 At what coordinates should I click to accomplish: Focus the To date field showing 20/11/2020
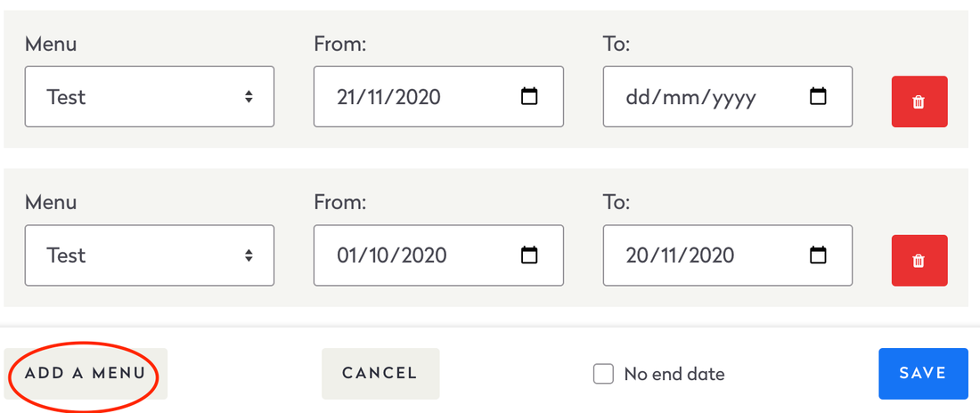click(704, 255)
